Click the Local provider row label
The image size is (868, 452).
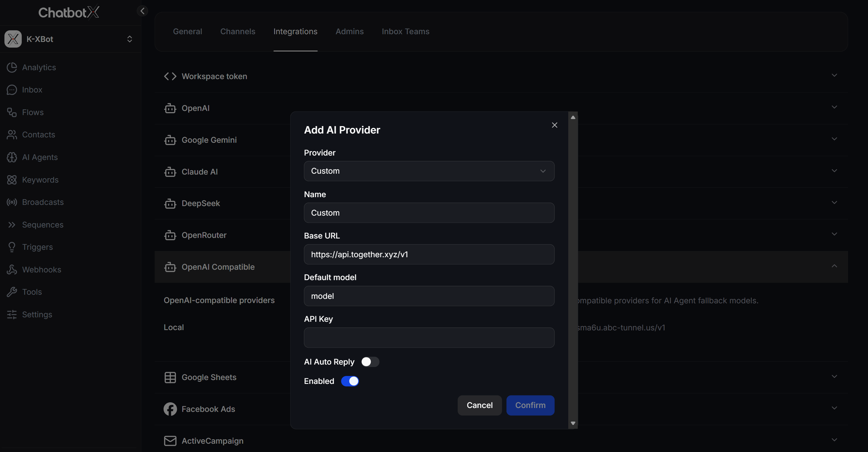[174, 327]
